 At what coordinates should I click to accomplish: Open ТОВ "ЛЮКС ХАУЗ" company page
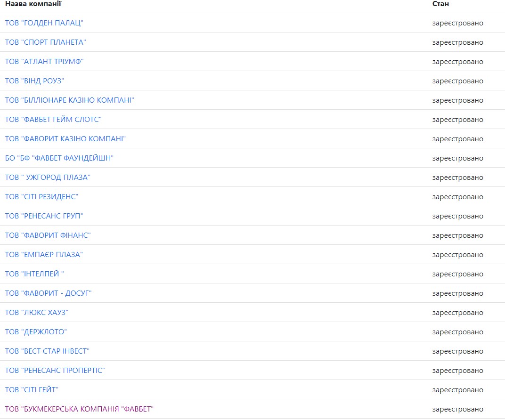point(37,313)
